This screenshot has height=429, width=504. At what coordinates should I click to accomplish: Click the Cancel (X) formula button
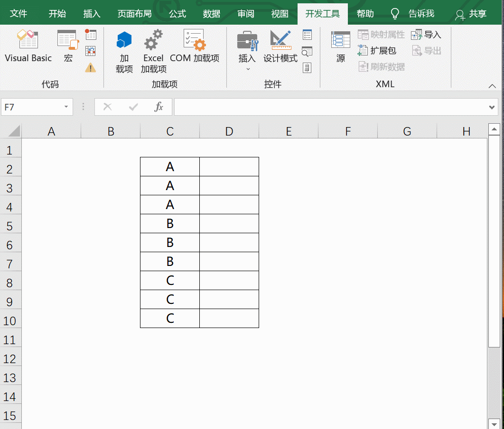coord(108,107)
